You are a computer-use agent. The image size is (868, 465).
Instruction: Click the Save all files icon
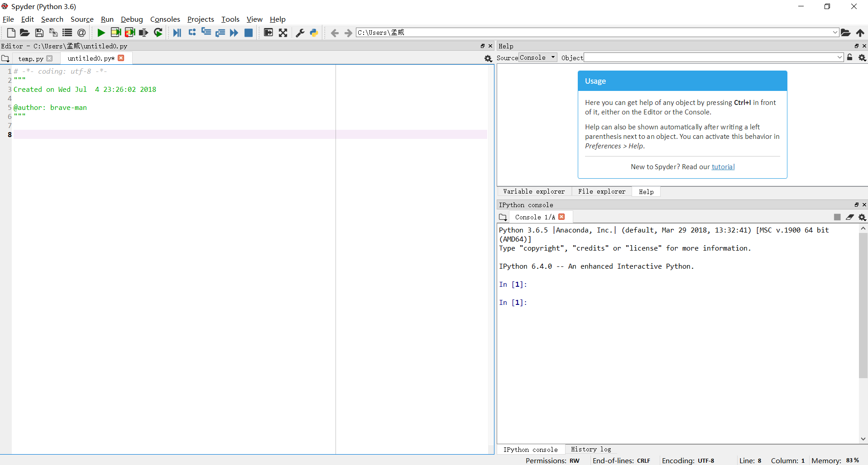click(53, 33)
